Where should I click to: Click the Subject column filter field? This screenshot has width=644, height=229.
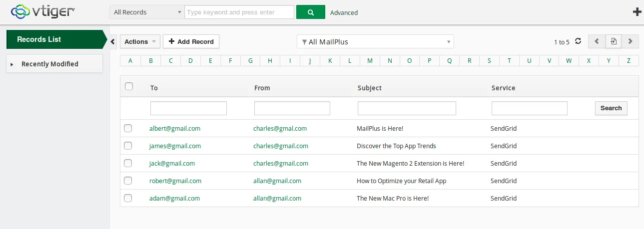coord(407,108)
